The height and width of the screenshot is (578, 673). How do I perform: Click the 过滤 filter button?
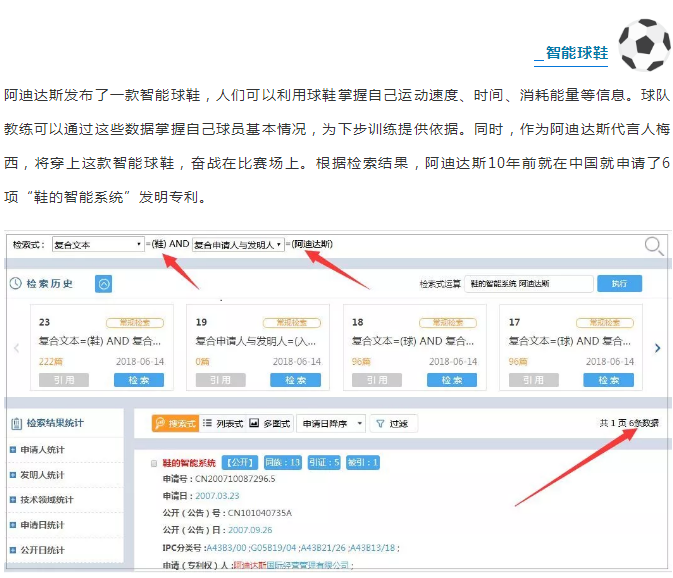pos(393,424)
